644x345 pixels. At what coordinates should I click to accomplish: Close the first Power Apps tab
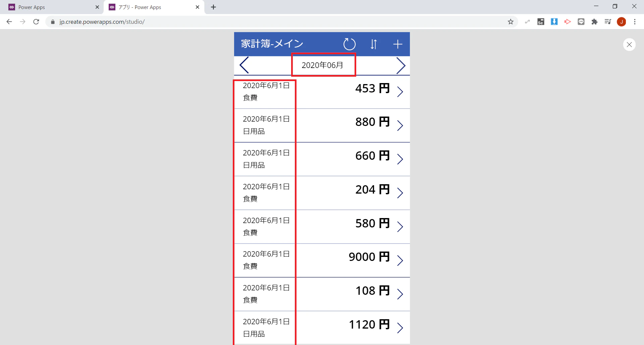click(97, 7)
